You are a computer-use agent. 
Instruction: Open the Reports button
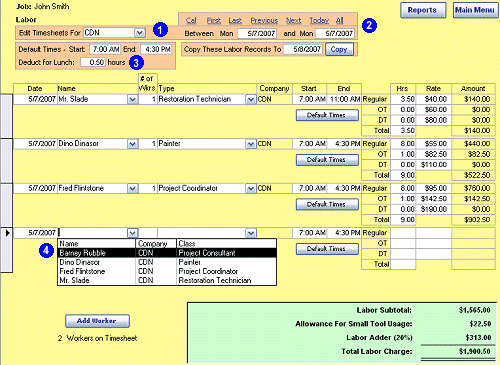coord(423,10)
